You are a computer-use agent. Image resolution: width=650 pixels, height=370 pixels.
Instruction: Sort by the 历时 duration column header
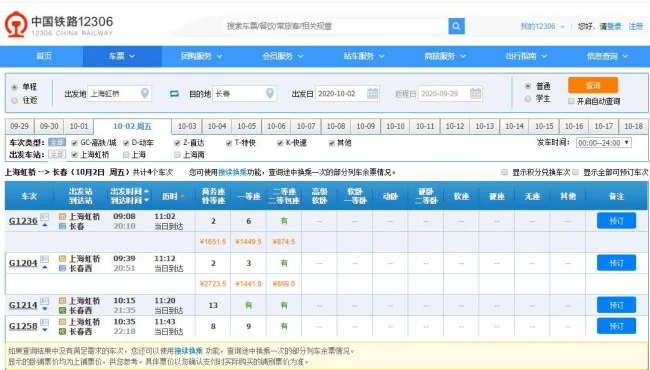tap(174, 196)
